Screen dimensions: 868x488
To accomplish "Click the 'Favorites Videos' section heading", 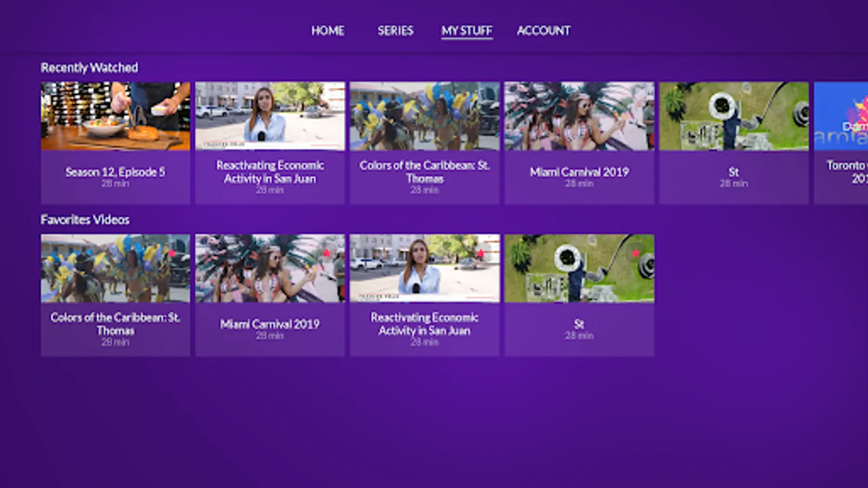I will click(85, 220).
